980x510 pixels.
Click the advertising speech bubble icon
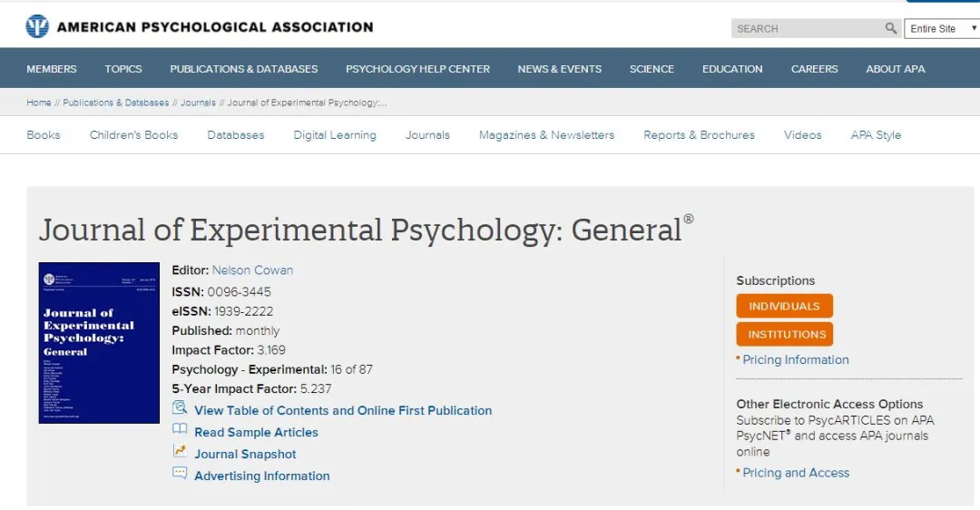coord(180,473)
